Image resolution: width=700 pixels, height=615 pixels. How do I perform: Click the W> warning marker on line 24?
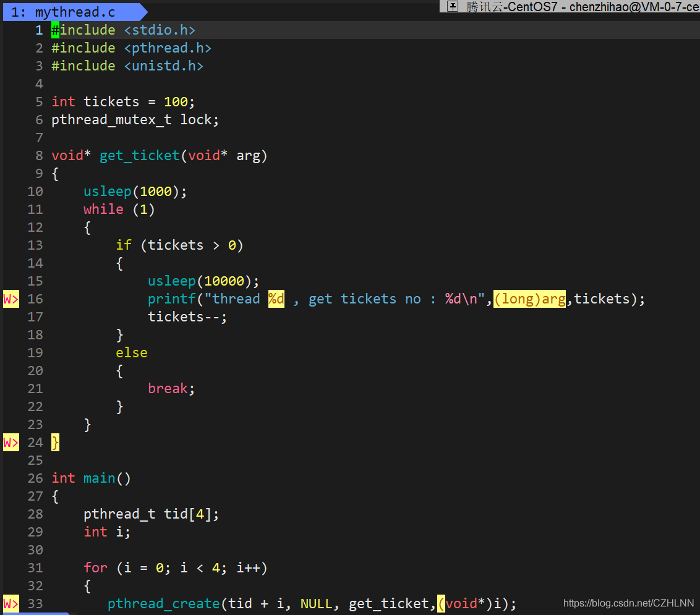[11, 443]
